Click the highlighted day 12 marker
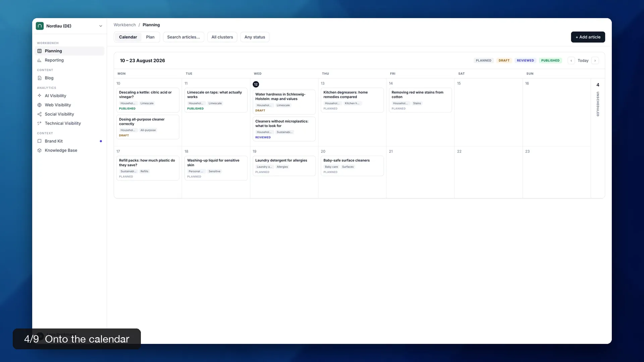Image resolution: width=644 pixels, height=362 pixels. point(256,84)
